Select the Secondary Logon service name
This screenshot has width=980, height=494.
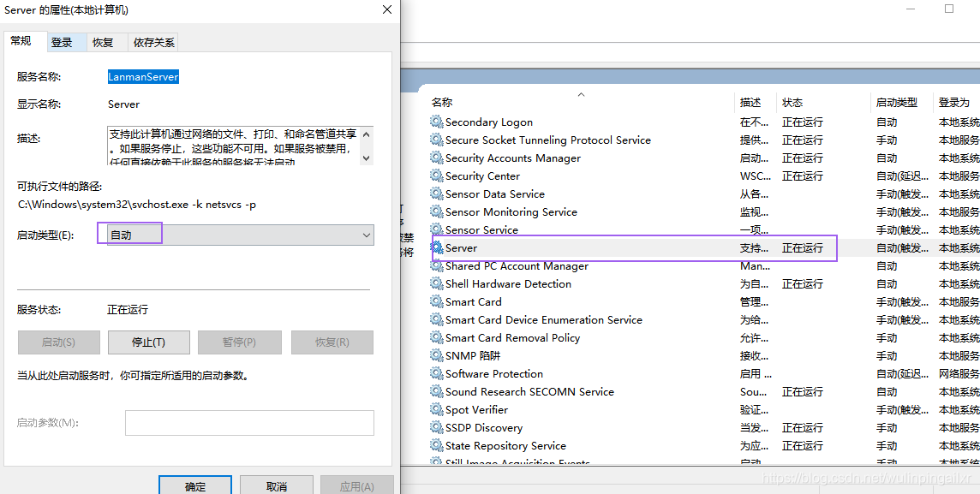[489, 122]
